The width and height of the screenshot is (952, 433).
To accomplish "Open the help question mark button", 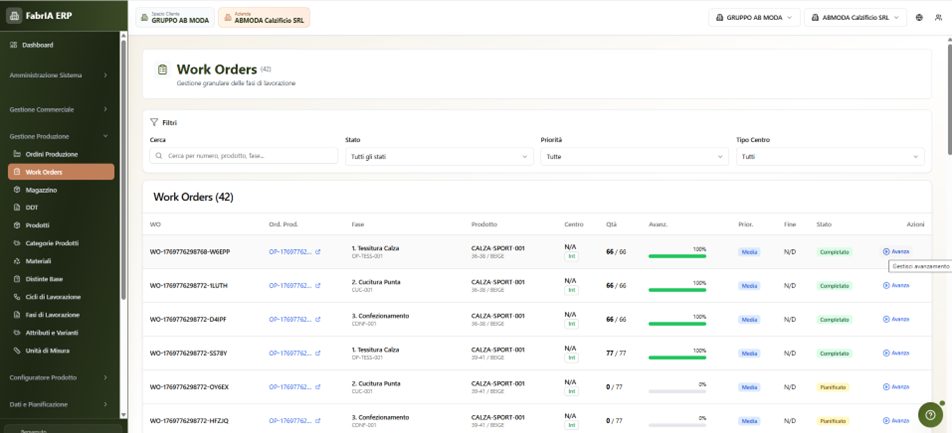I will click(x=930, y=414).
